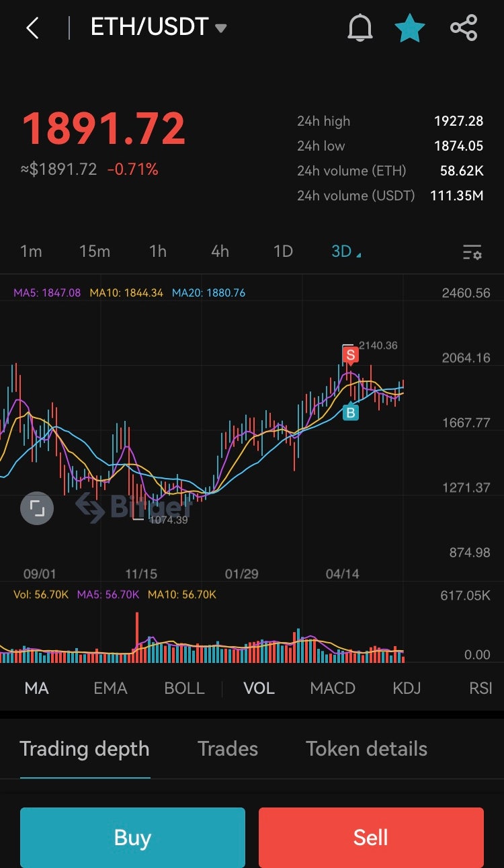Viewport: 504px width, 868px height.
Task: Choose the 1D timeframe
Action: point(283,251)
